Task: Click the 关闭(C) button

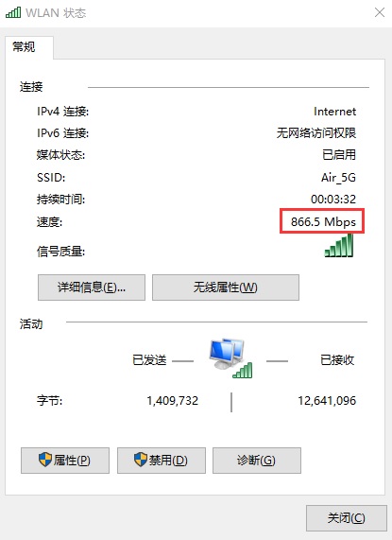Action: (347, 518)
